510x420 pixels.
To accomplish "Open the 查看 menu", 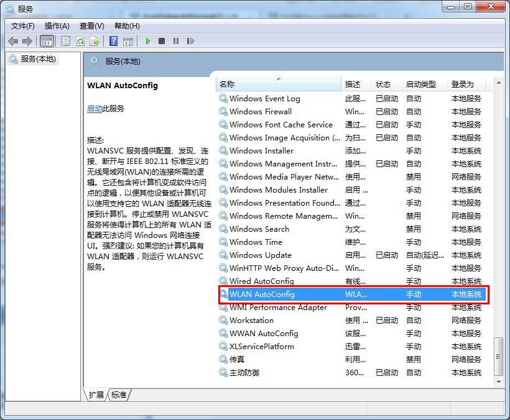I will pyautogui.click(x=90, y=25).
